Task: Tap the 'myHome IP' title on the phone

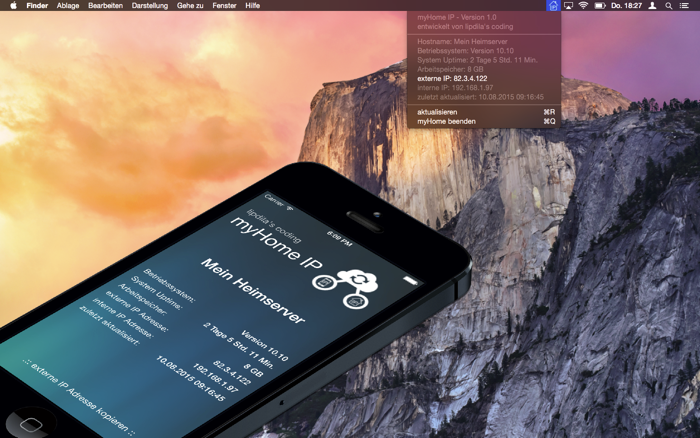Action: coord(275,243)
